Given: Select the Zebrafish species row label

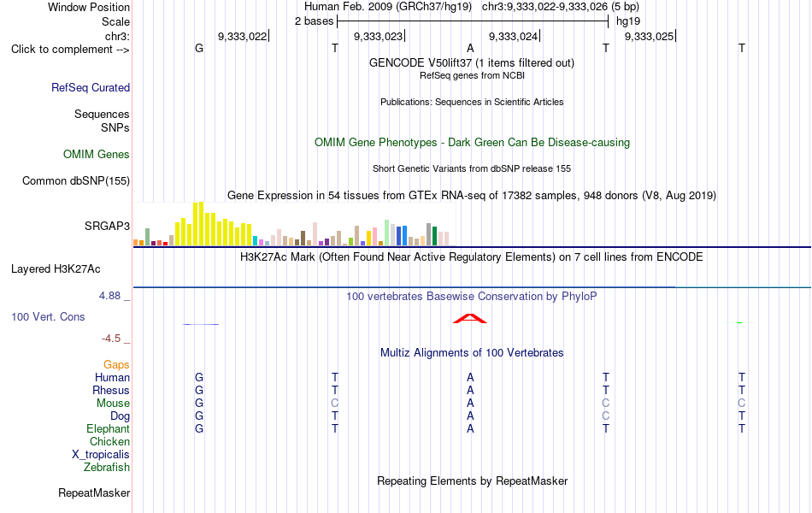Looking at the screenshot, I should click(x=107, y=468).
